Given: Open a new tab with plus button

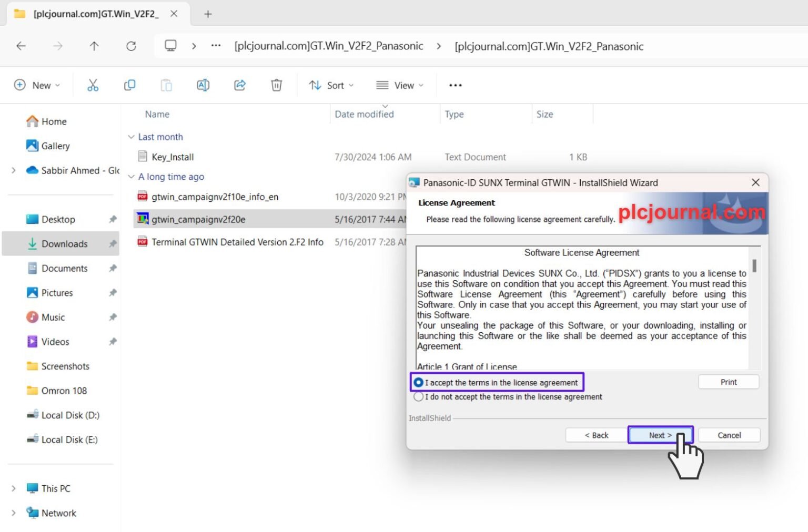Looking at the screenshot, I should point(208,14).
